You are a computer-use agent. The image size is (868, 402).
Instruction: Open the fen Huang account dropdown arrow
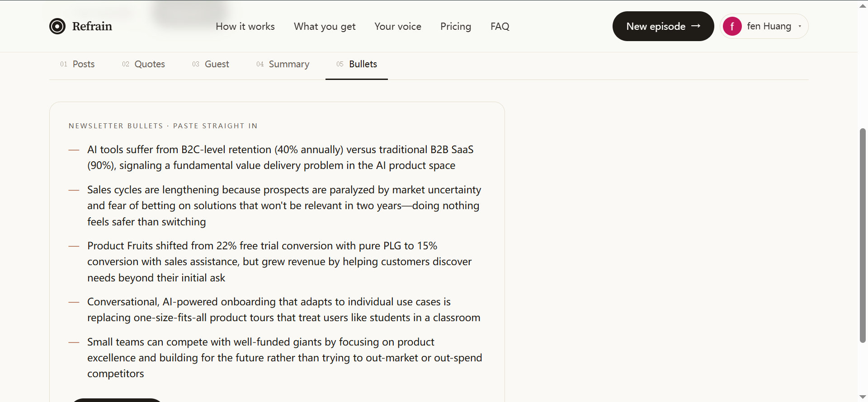[x=800, y=26]
